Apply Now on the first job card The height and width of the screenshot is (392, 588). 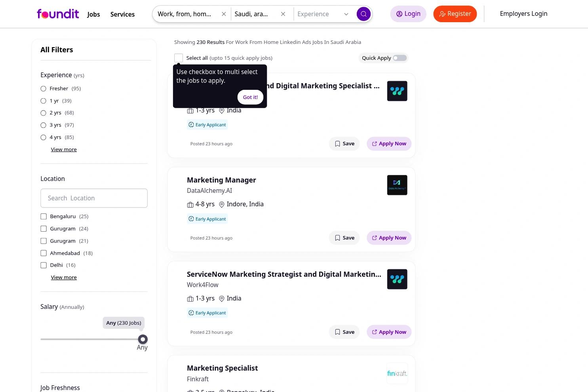(389, 143)
